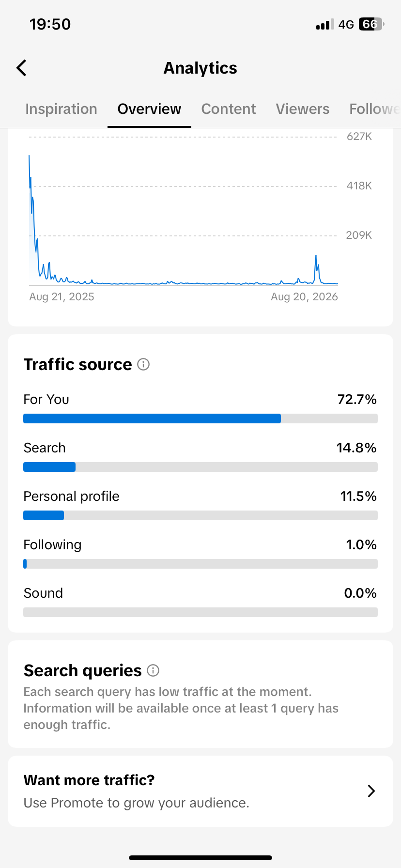Tap the Want more traffic? banner

click(200, 791)
